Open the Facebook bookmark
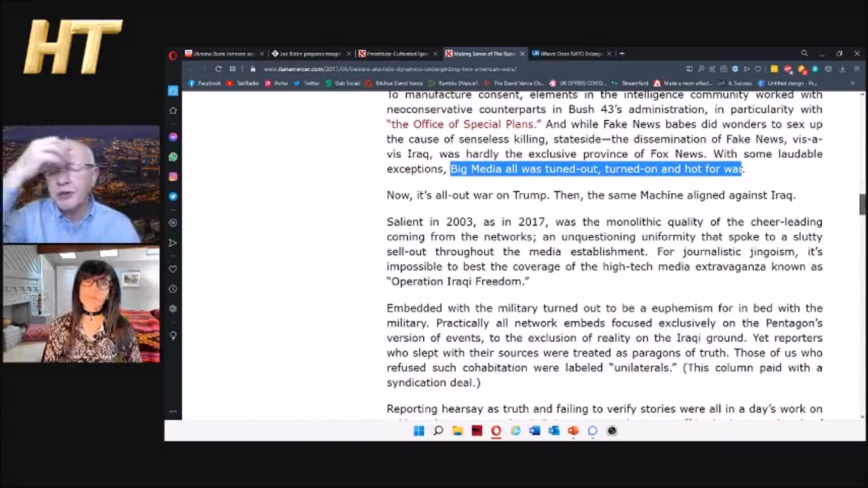Viewport: 868px width, 488px height. [x=205, y=83]
